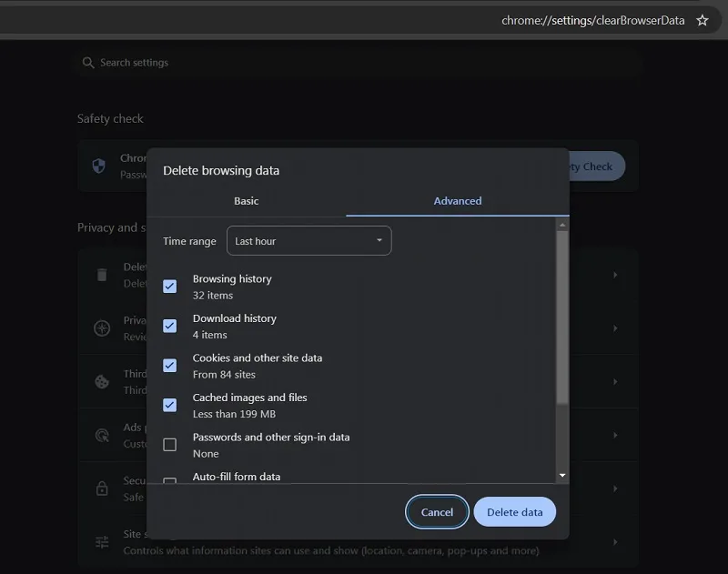Click the Site settings sliders icon
This screenshot has width=728, height=574.
[x=102, y=542]
